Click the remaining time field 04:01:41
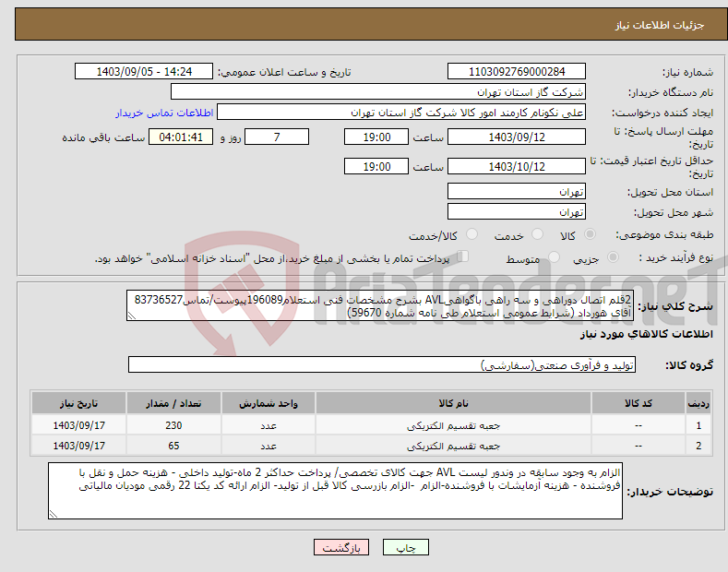Screen dimensions: 728x572 click(x=181, y=137)
